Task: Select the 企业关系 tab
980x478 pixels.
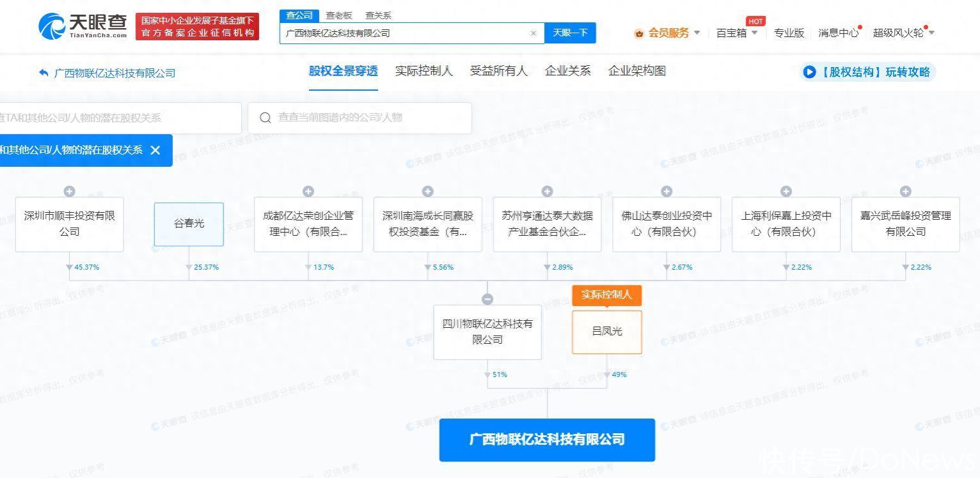Action: point(568,71)
